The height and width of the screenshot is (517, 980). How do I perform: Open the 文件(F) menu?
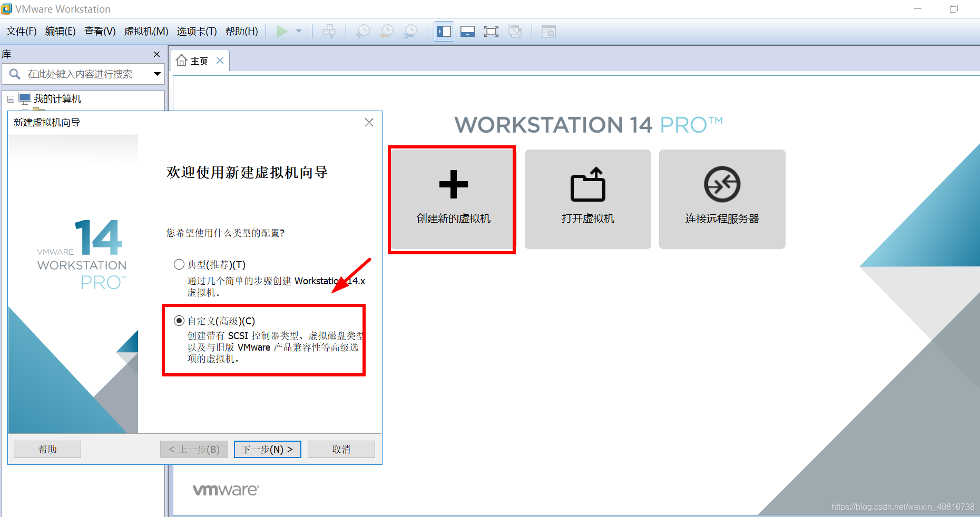point(22,32)
